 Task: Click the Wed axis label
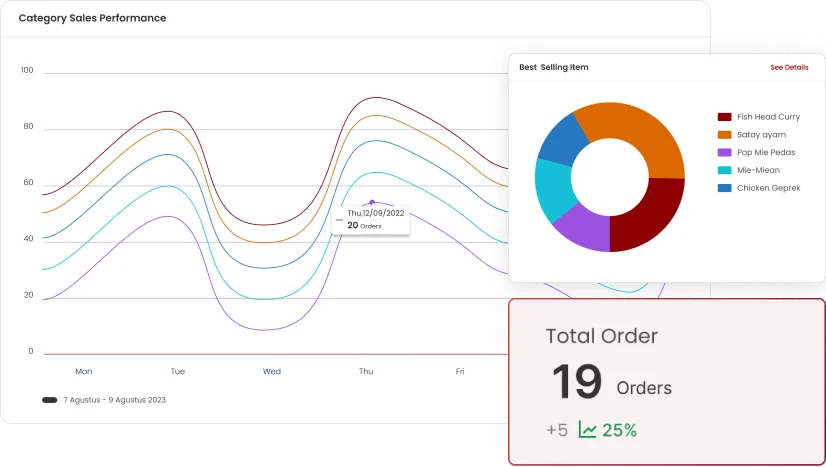pos(272,372)
